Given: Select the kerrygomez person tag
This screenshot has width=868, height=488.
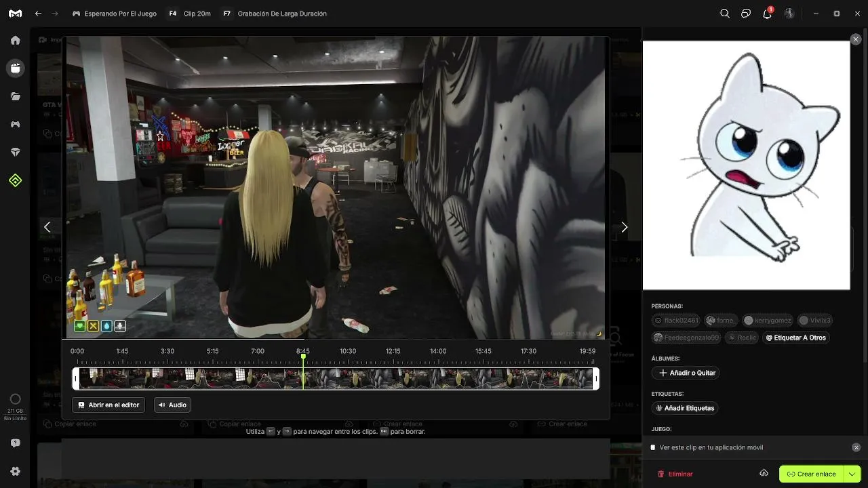Looking at the screenshot, I should coord(768,320).
